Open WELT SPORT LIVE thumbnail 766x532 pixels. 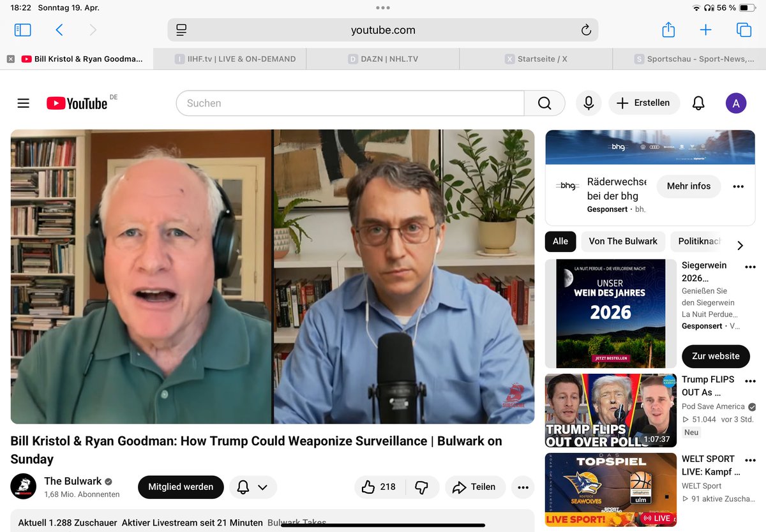coord(610,490)
